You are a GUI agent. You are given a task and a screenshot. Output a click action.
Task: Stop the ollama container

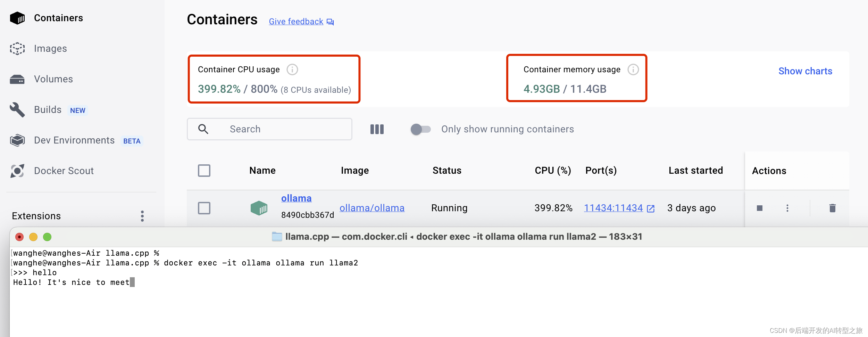pos(760,208)
